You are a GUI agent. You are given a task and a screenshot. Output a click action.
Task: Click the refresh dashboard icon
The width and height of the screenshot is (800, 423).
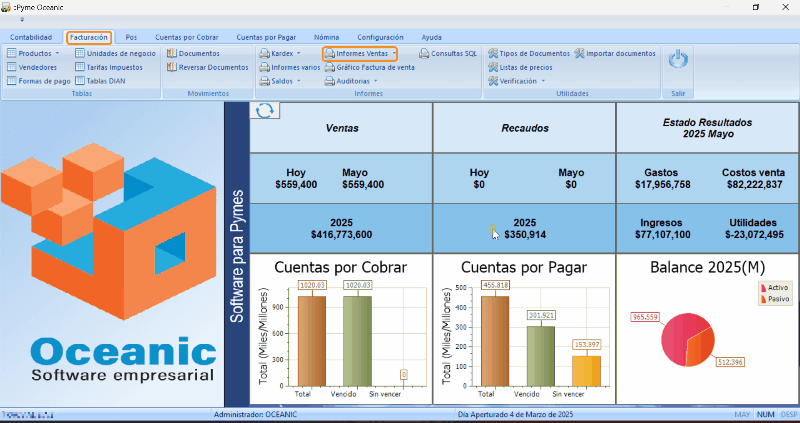pyautogui.click(x=264, y=111)
